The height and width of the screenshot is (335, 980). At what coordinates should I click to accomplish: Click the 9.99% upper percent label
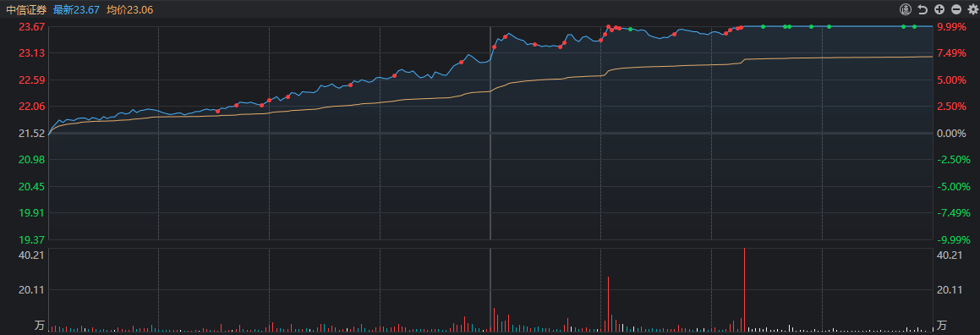point(952,27)
